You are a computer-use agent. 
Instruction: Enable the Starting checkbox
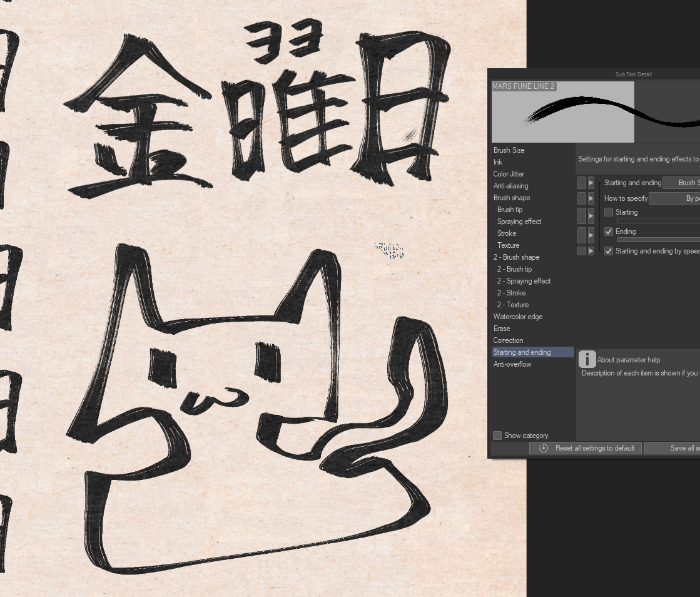point(609,212)
